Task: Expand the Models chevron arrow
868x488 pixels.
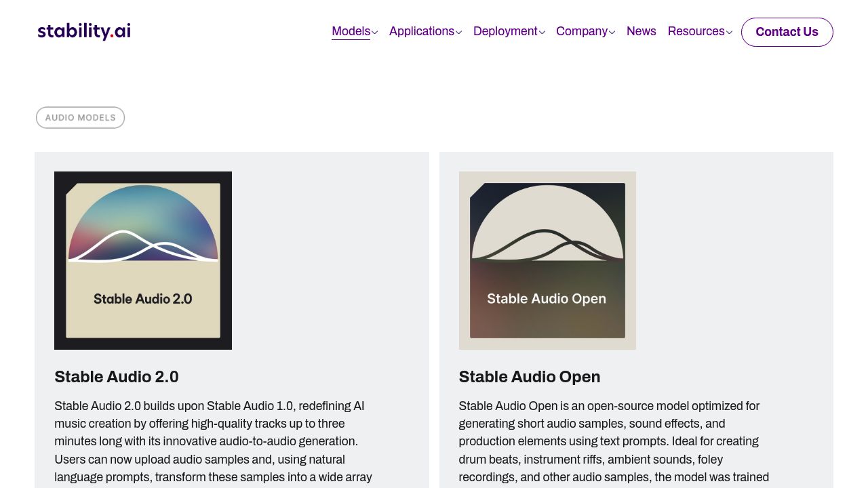Action: (374, 32)
